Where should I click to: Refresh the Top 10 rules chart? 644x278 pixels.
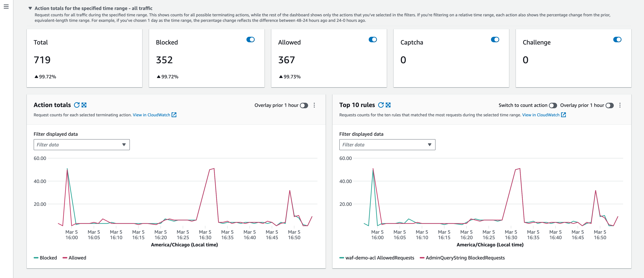pos(381,105)
